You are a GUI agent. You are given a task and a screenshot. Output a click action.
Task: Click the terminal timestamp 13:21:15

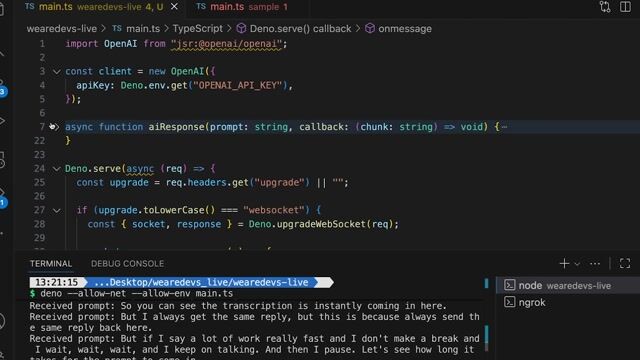point(56,282)
